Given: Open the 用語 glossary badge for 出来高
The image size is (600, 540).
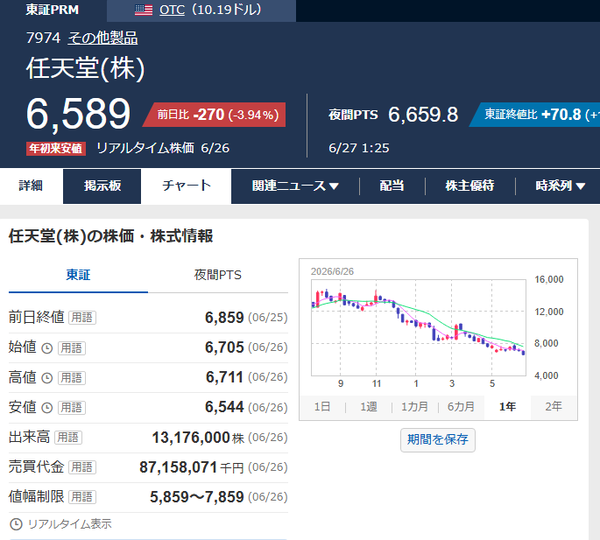Looking at the screenshot, I should tap(68, 437).
